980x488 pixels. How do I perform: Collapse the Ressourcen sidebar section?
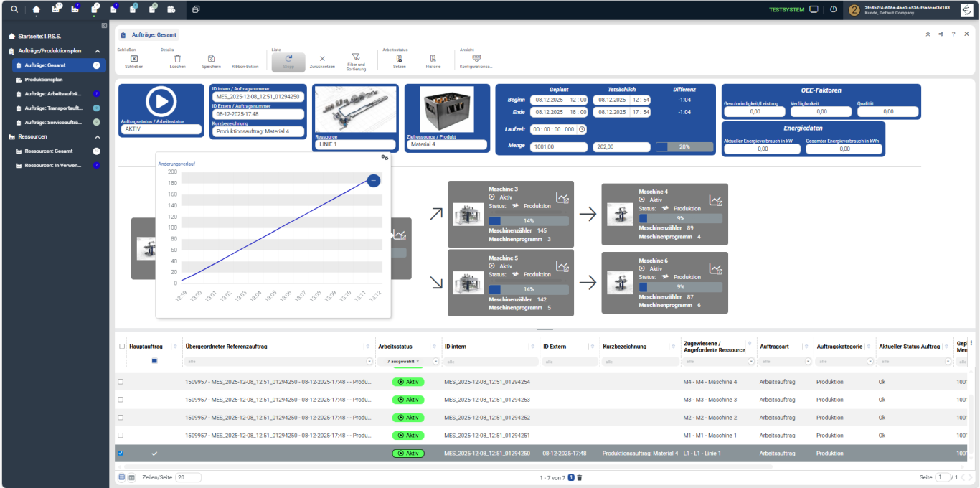tap(98, 136)
